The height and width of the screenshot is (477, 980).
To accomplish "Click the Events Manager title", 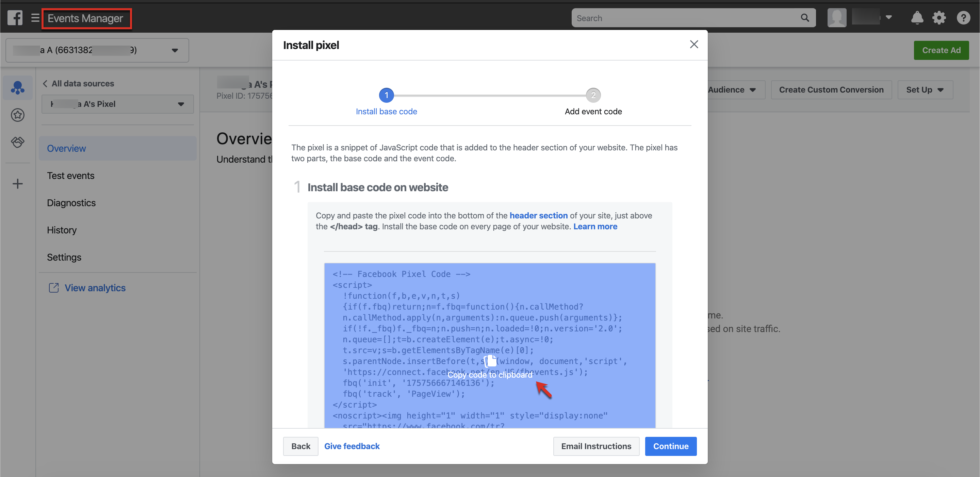I will click(85, 18).
